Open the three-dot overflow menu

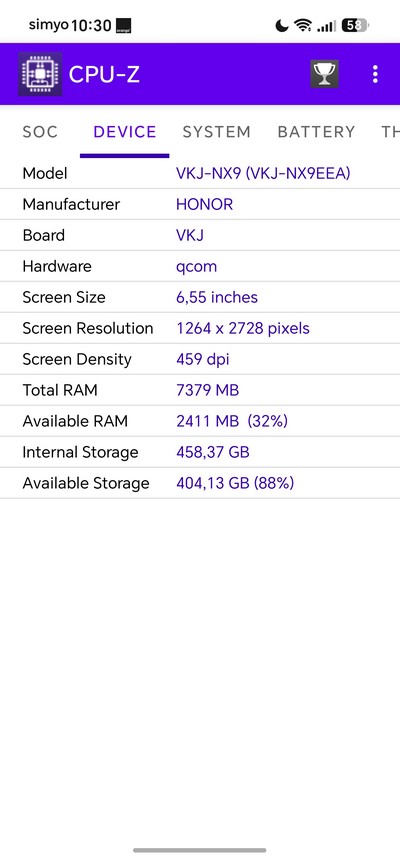tap(375, 74)
